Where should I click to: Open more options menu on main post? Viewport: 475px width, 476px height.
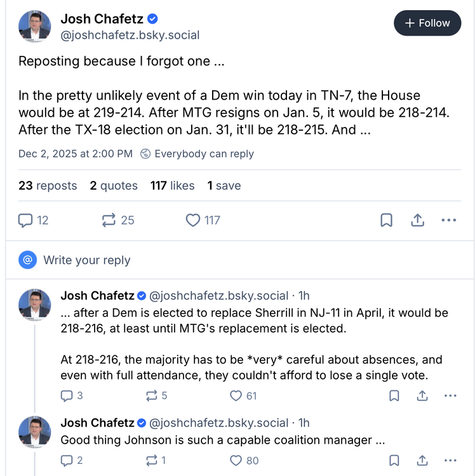[448, 220]
